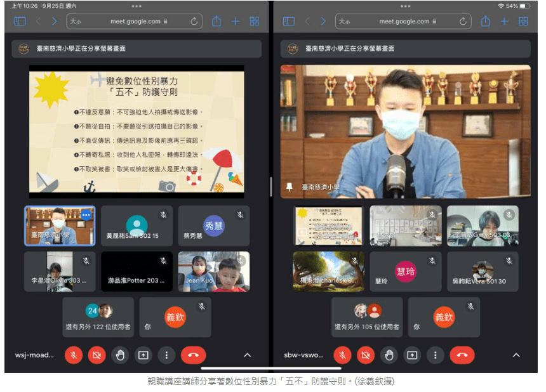Open tab overview in right Safari window
Viewport: 546px width, 392px height.
(523, 22)
